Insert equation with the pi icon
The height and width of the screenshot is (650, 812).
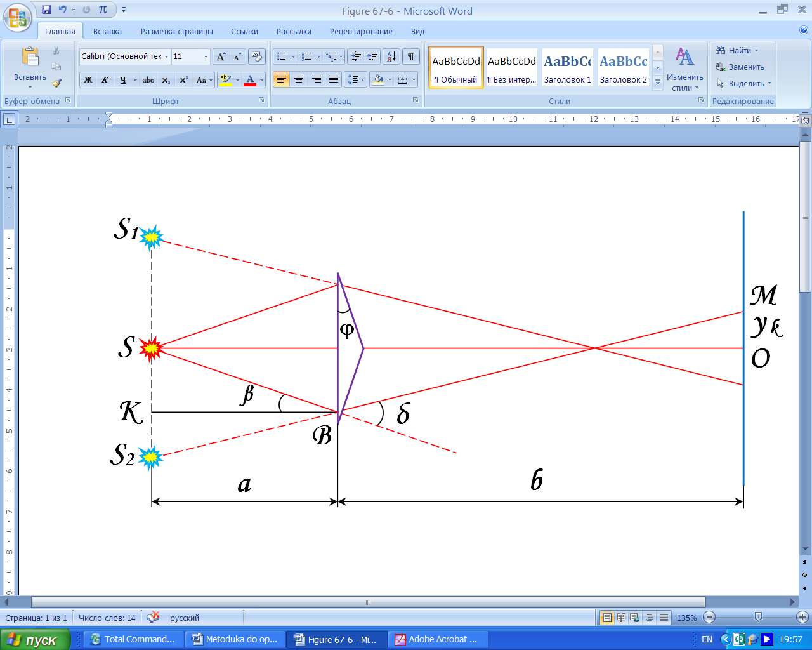coord(103,10)
